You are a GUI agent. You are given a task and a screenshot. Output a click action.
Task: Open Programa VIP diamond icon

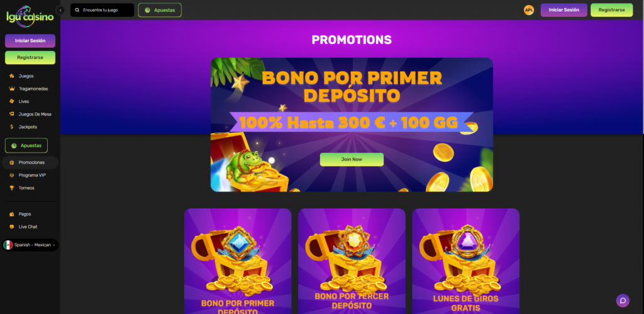click(x=11, y=175)
